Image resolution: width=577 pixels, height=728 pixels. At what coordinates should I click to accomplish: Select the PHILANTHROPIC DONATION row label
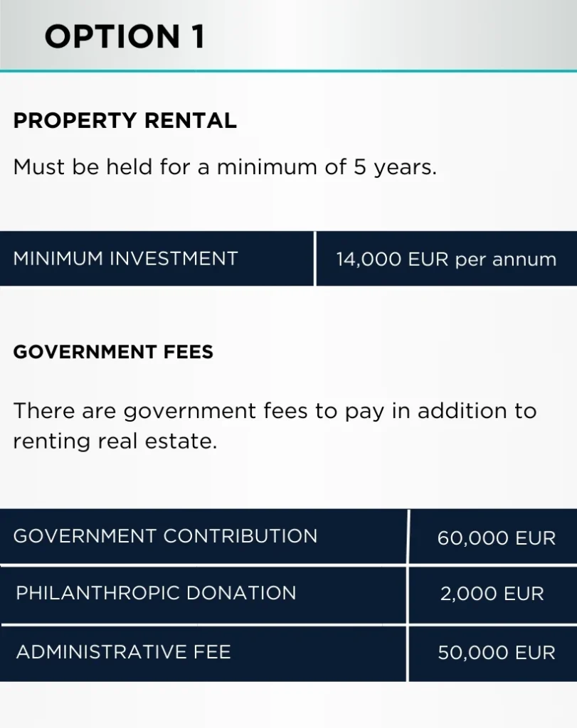[x=203, y=594]
